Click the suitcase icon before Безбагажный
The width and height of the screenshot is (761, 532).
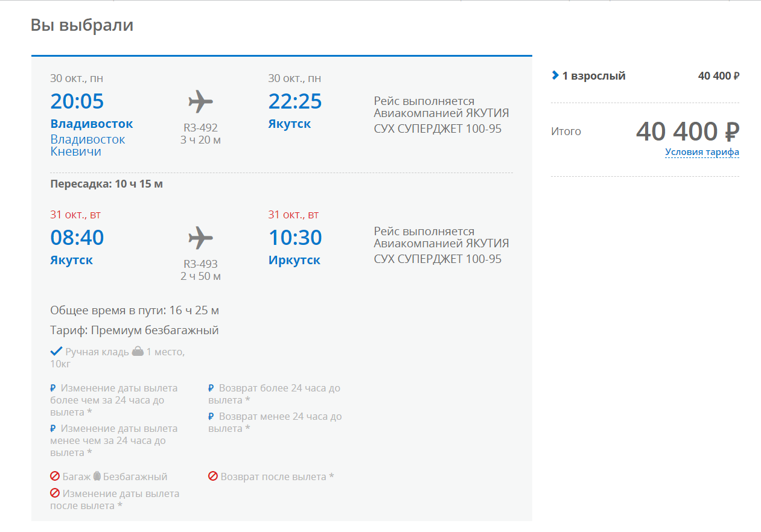(97, 477)
